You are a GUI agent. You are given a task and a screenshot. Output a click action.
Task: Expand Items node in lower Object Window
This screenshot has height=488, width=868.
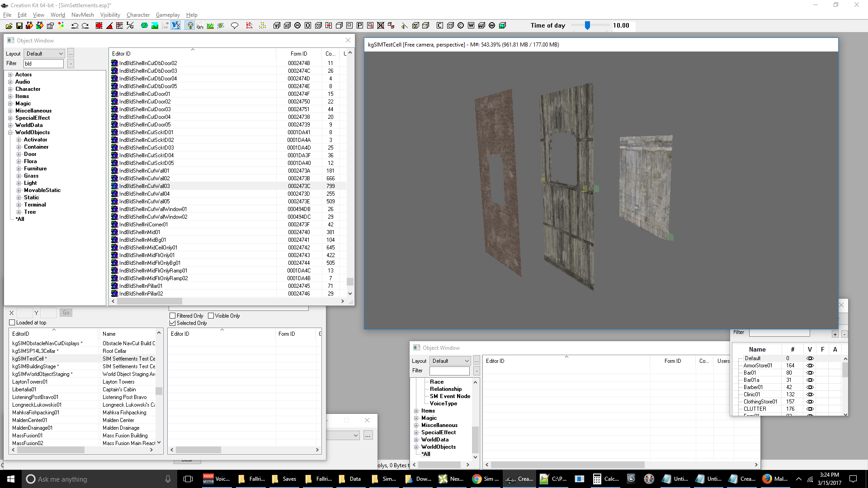[x=416, y=411]
